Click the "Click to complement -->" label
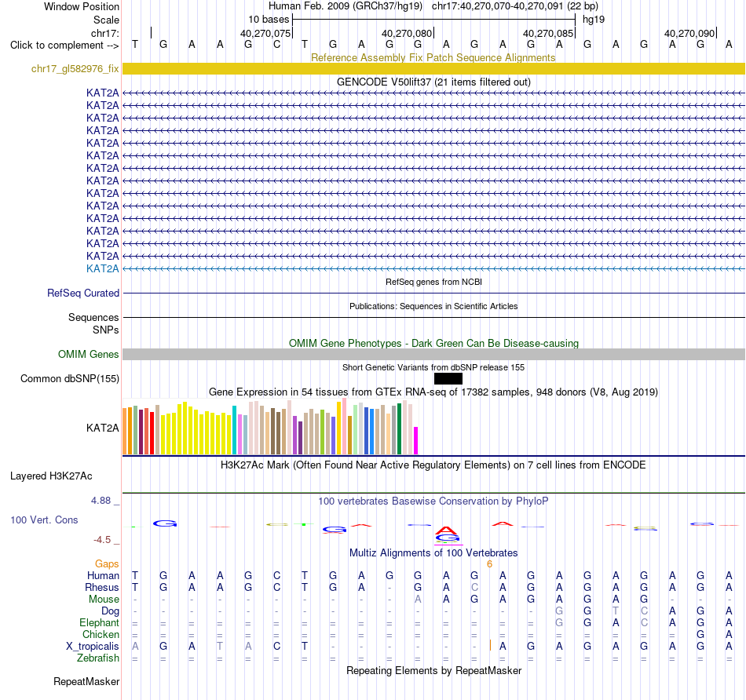The height and width of the screenshot is (700, 746). [64, 46]
